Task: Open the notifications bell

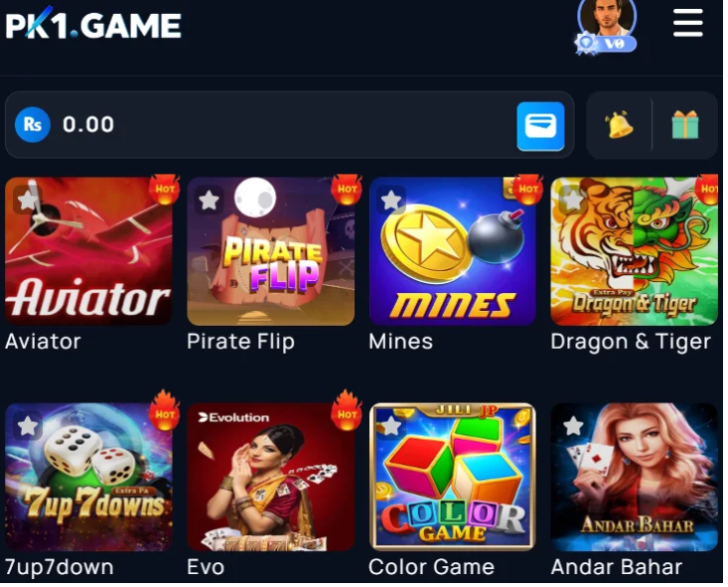Action: click(617, 125)
